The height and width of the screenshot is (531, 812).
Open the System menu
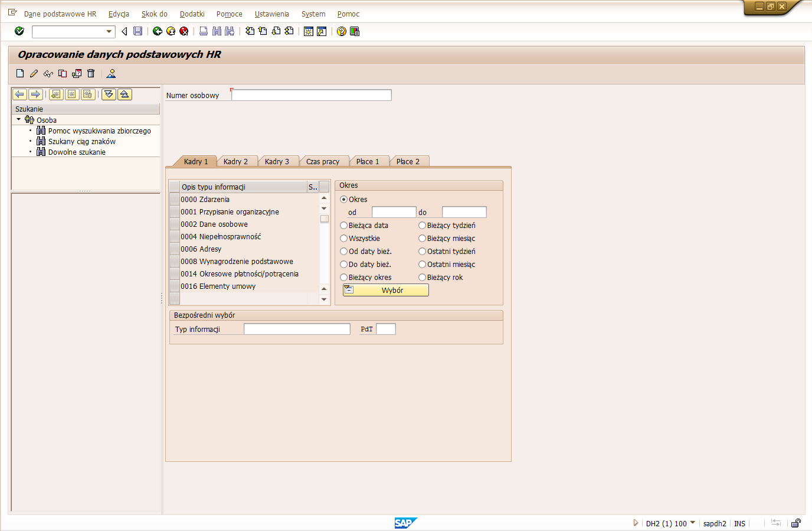point(313,14)
